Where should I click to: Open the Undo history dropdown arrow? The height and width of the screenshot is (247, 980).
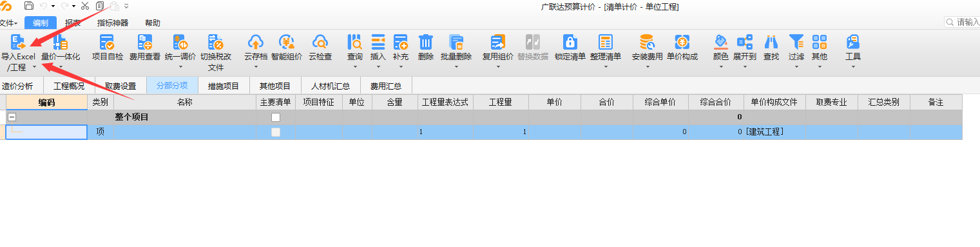(53, 6)
